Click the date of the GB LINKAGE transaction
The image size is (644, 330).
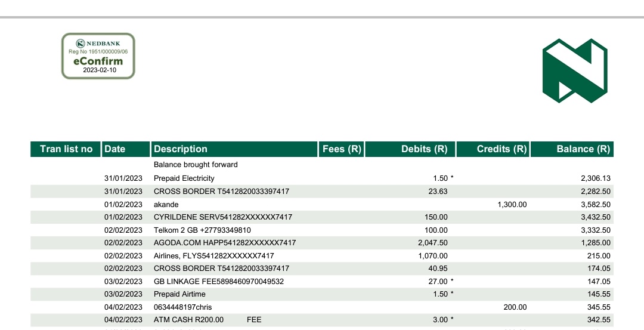(123, 282)
